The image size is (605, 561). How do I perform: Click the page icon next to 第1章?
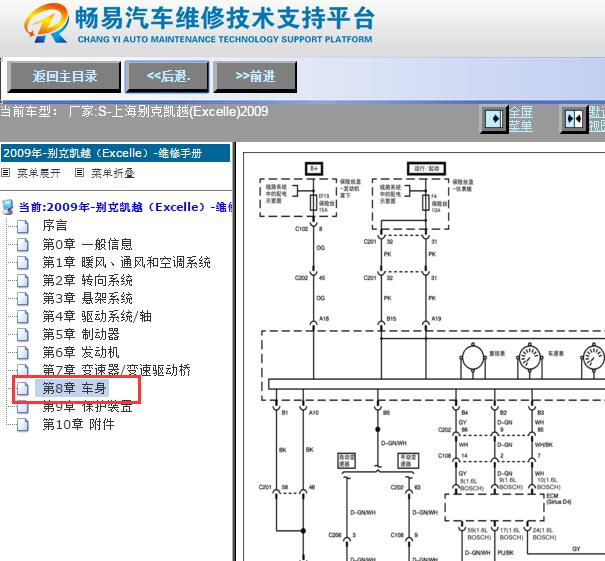[23, 262]
